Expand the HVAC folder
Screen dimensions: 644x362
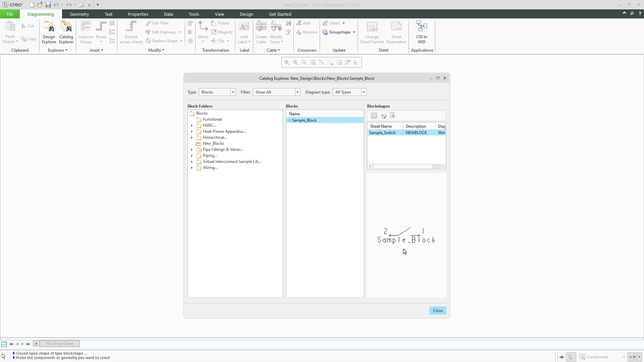pos(192,126)
